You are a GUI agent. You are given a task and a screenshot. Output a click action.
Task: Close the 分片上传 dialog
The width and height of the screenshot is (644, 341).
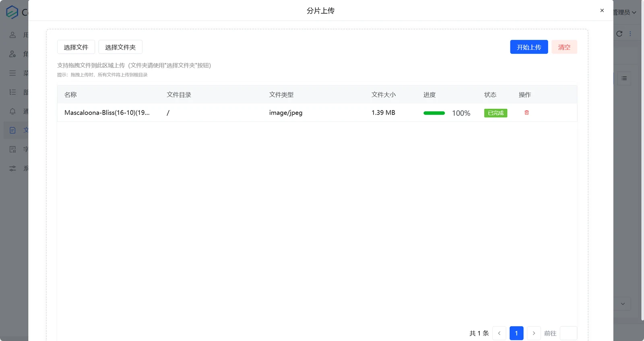[602, 10]
